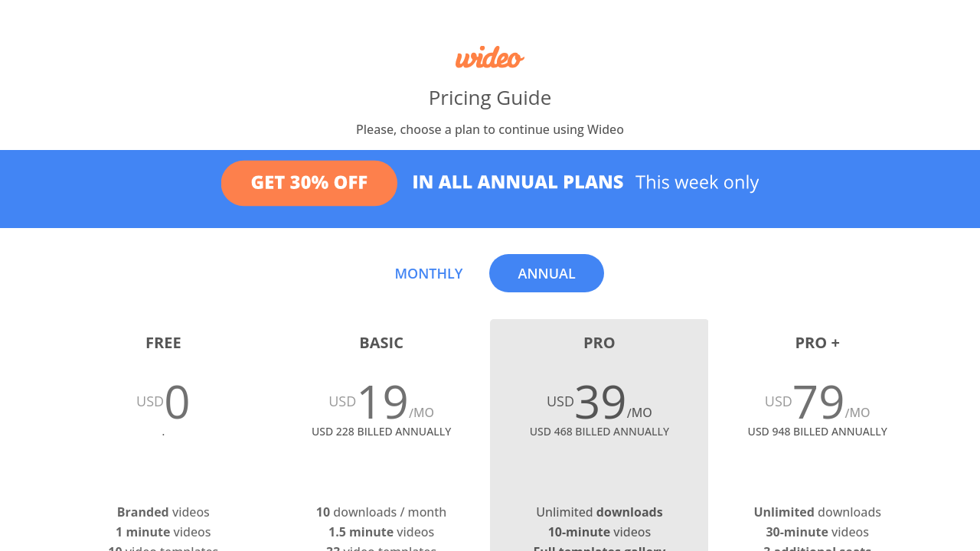
Task: Click the Pricing Guide title
Action: 490,98
